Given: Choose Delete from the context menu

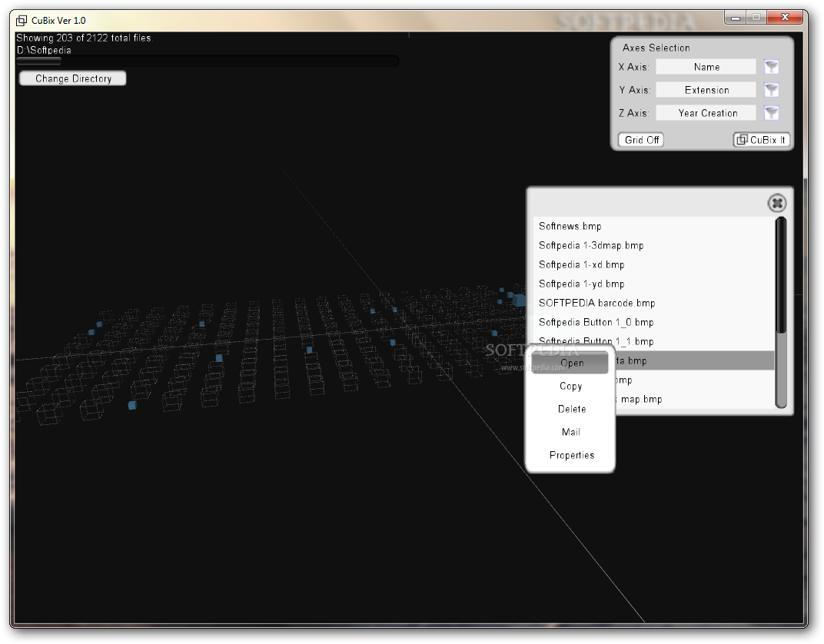Looking at the screenshot, I should coord(570,409).
